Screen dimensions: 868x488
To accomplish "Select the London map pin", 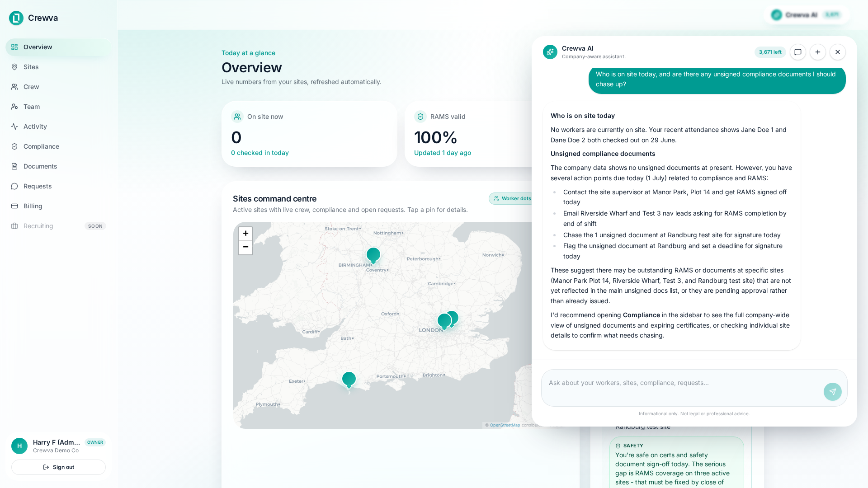I will 444,321.
